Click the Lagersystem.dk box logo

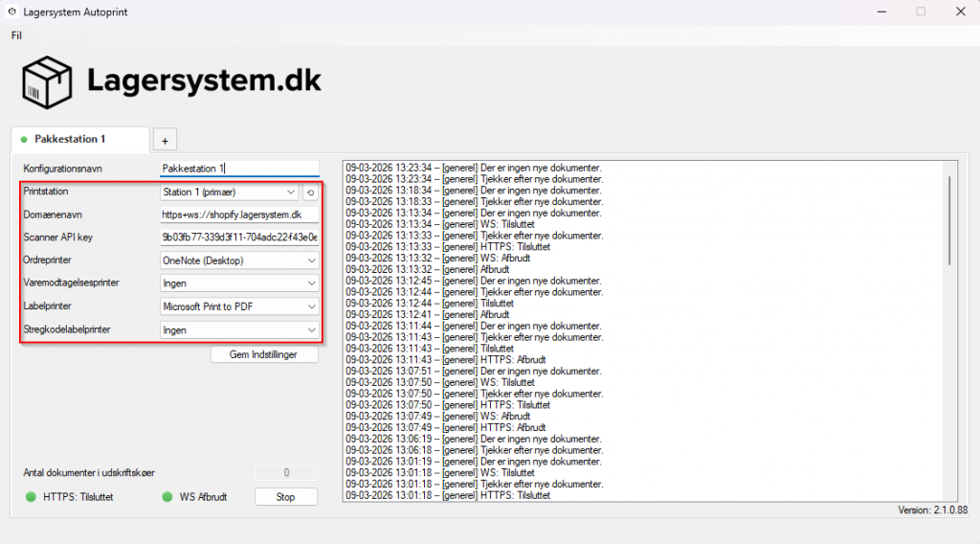pyautogui.click(x=48, y=82)
